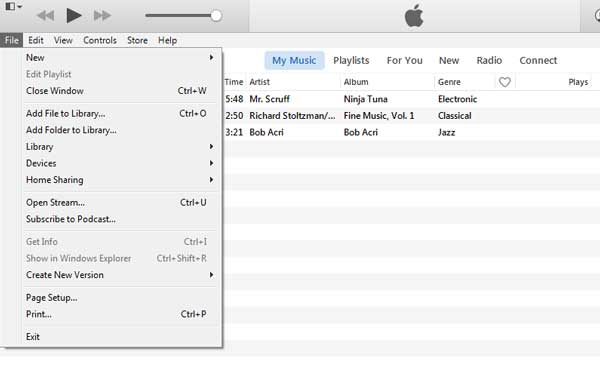
Task: Click the 2:50 time cell
Action: pos(234,116)
